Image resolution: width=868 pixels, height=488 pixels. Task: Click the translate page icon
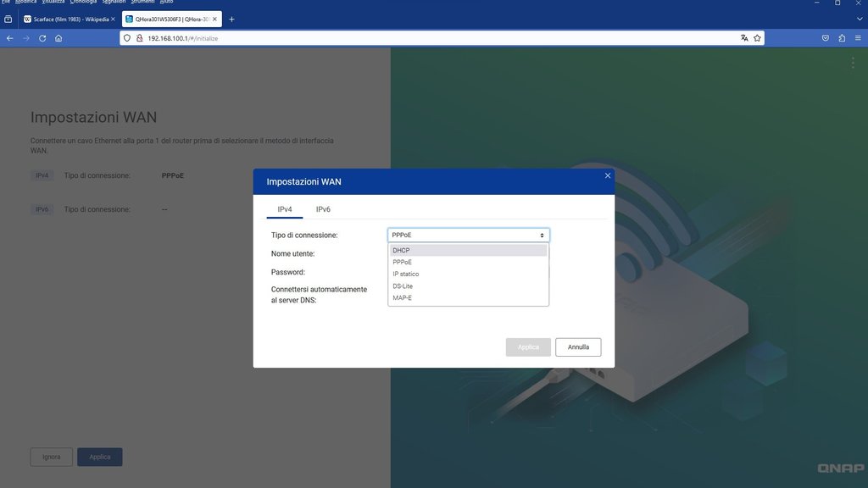[x=744, y=38]
